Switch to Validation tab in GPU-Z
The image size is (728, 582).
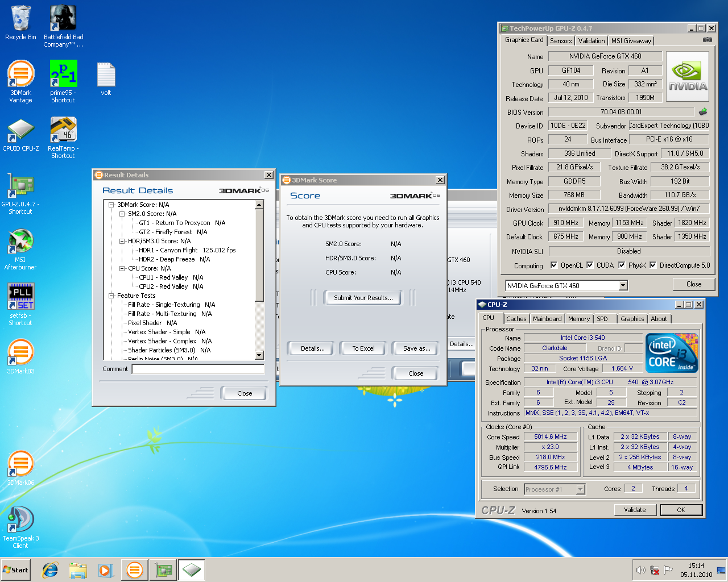coord(591,41)
